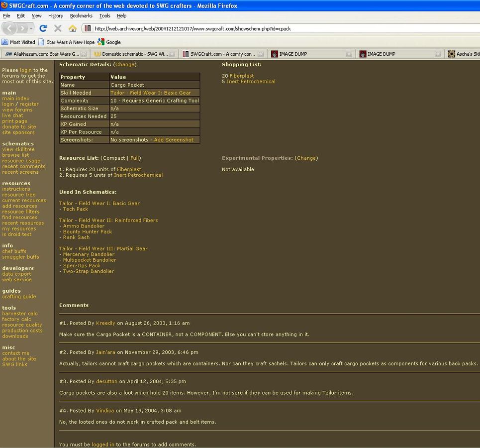480x448 pixels.
Task: Click the Reload page icon
Action: tap(43, 28)
